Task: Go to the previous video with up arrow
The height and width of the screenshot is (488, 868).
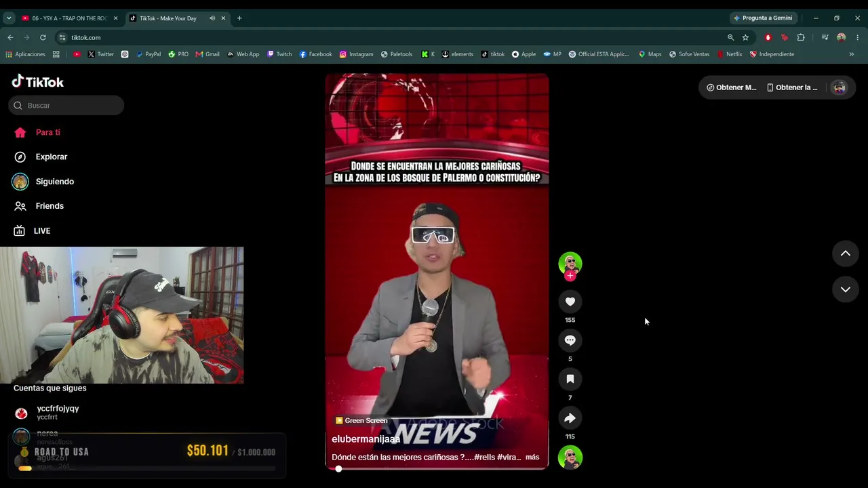Action: point(846,253)
